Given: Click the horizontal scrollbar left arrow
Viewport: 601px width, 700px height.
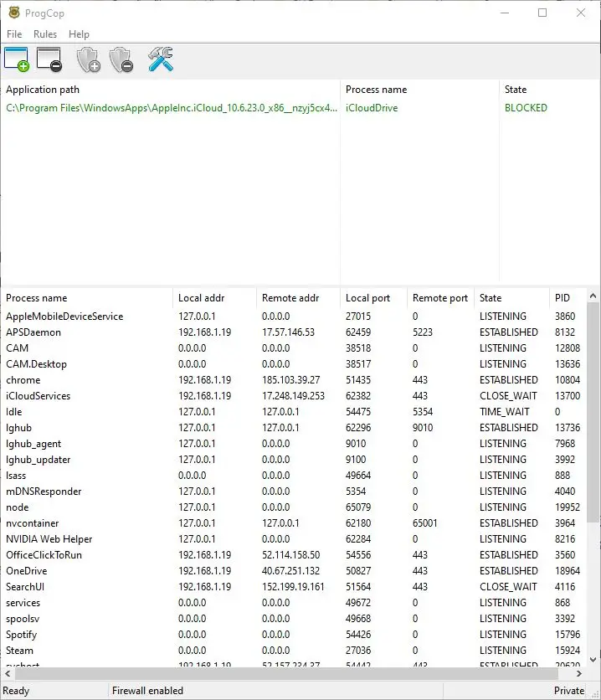Looking at the screenshot, I should [8, 674].
